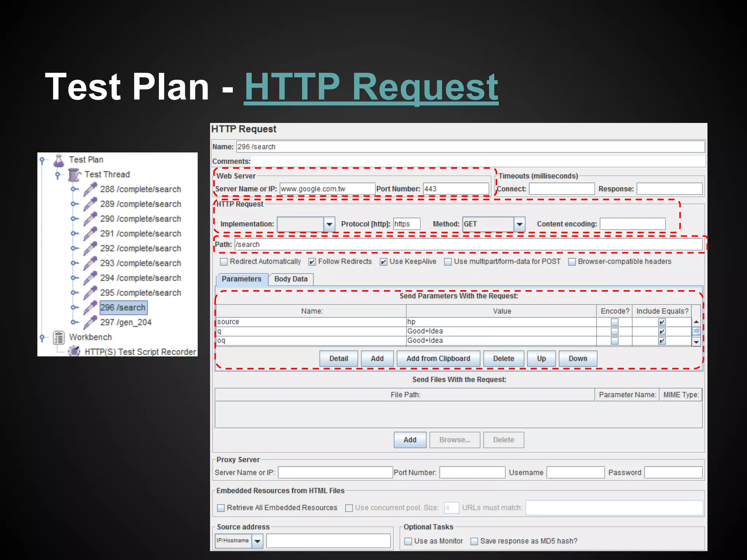
Task: Click the pipette icon for 294 /complete/search
Action: click(x=90, y=278)
